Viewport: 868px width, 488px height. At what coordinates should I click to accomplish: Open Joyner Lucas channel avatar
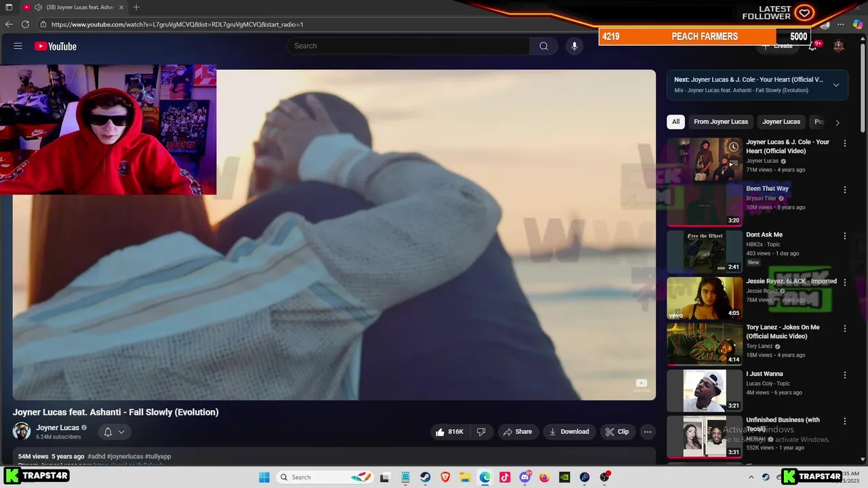[22, 431]
